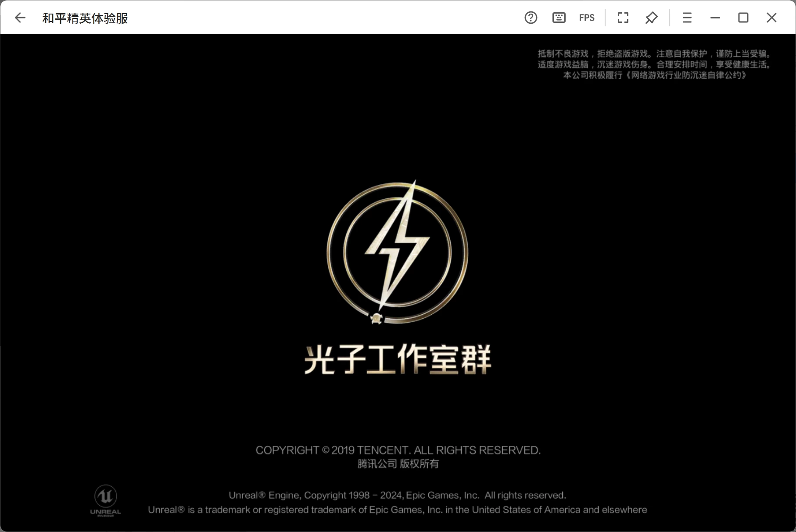Click the Unreal trademark notice line

(398, 510)
